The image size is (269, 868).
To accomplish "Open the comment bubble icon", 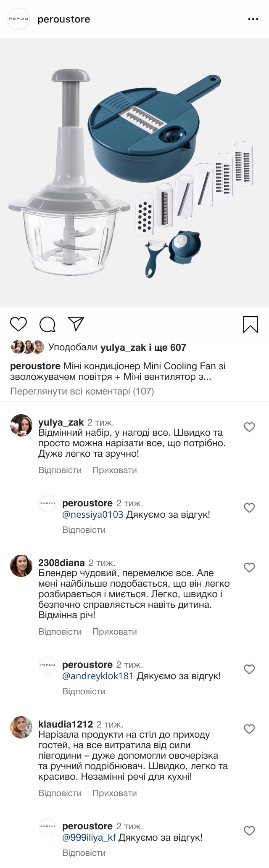I will (47, 324).
